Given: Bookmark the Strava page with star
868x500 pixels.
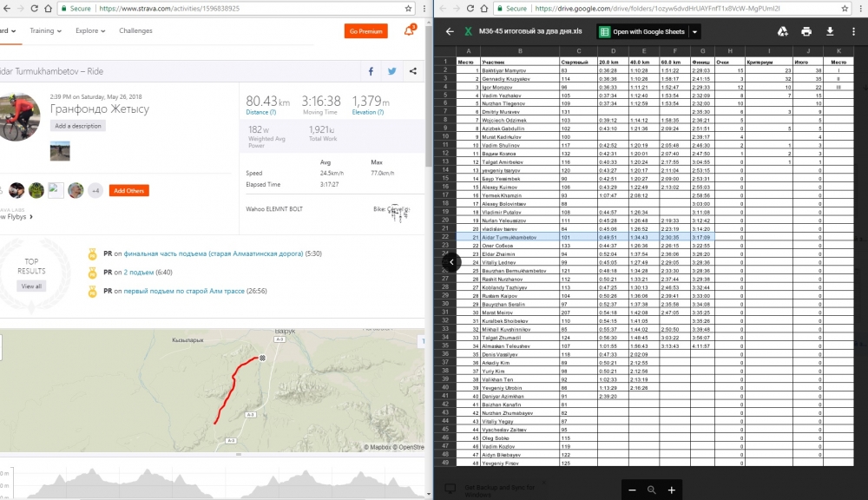Looking at the screenshot, I should pos(408,8).
